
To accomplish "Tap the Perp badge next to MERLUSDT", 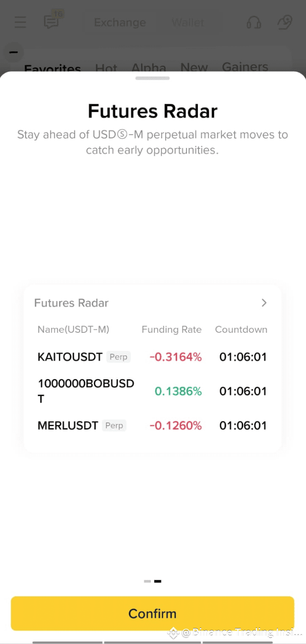I will [114, 426].
